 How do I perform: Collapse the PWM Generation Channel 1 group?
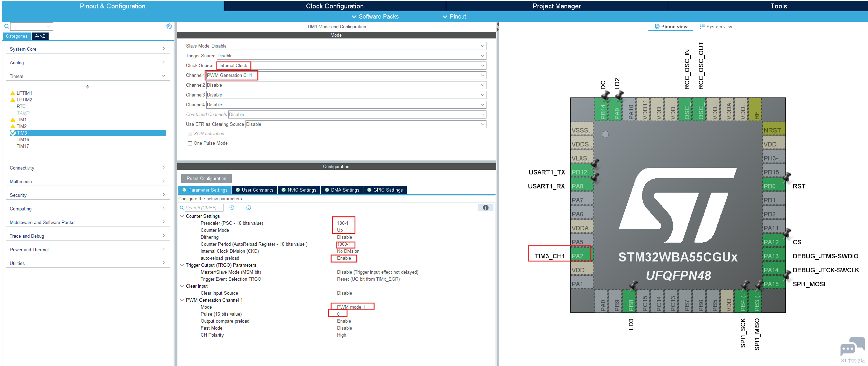(x=182, y=300)
